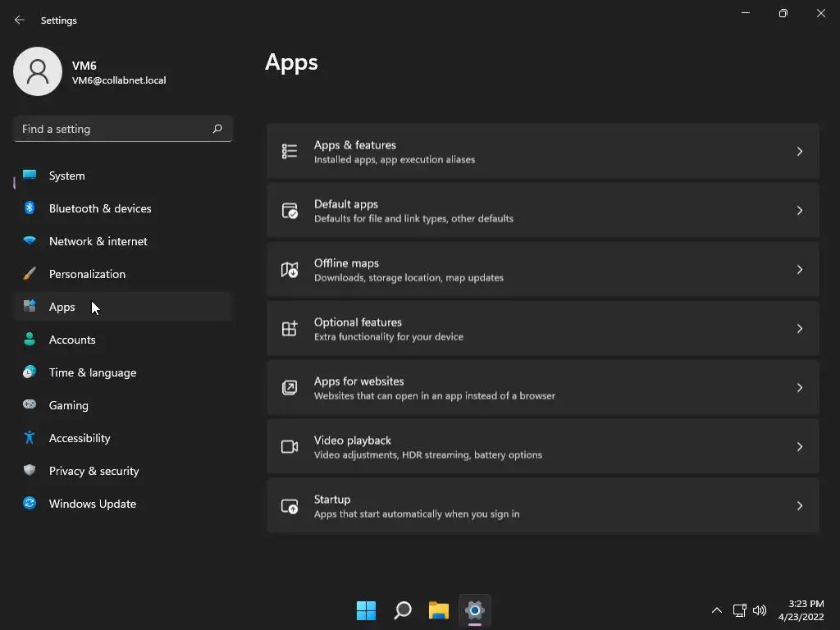The image size is (840, 630).
Task: Expand Offline maps chevron
Action: tap(799, 269)
